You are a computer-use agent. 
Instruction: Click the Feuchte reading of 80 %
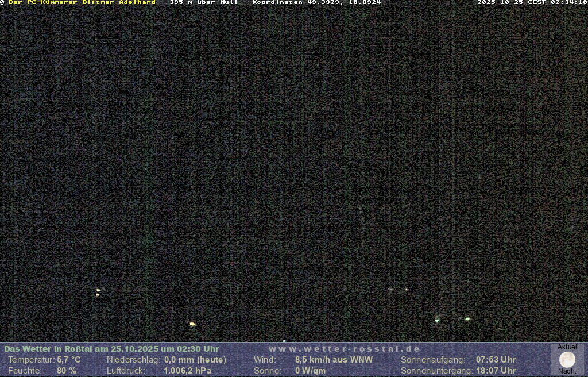66,371
